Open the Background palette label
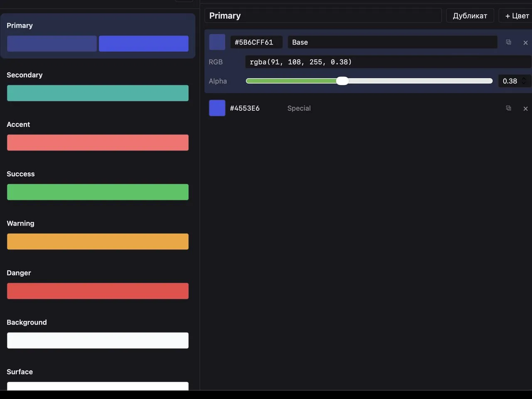The height and width of the screenshot is (399, 532). tap(27, 322)
